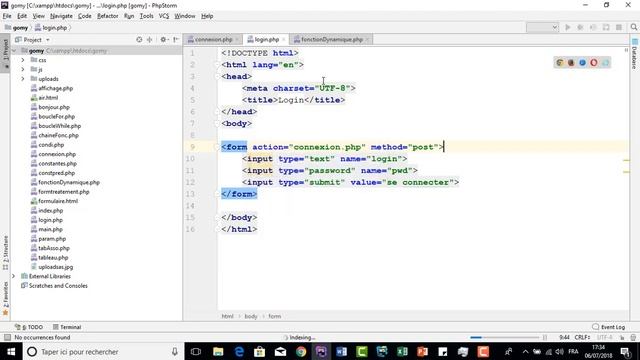Open the TODO tool window
This screenshot has width=640, height=360.
tap(29, 327)
